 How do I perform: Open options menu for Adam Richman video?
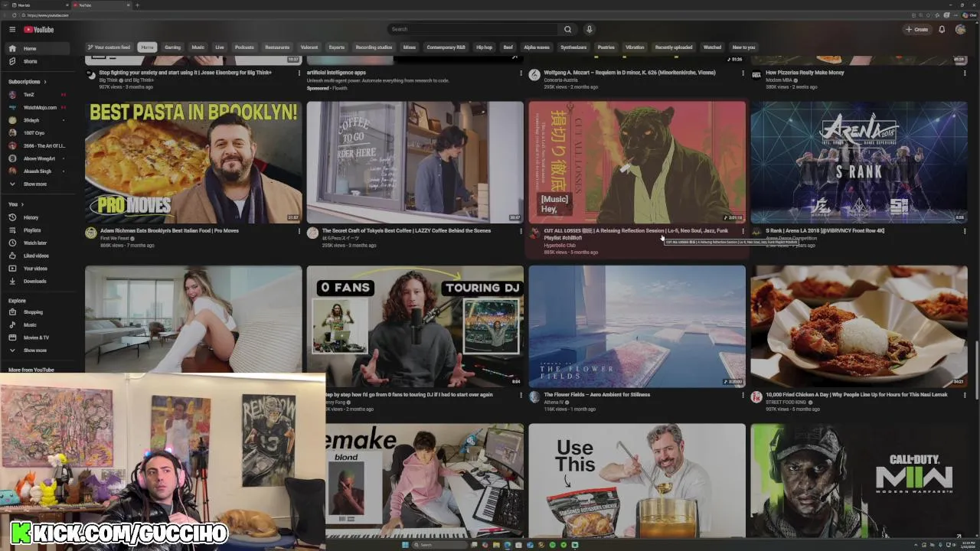299,231
